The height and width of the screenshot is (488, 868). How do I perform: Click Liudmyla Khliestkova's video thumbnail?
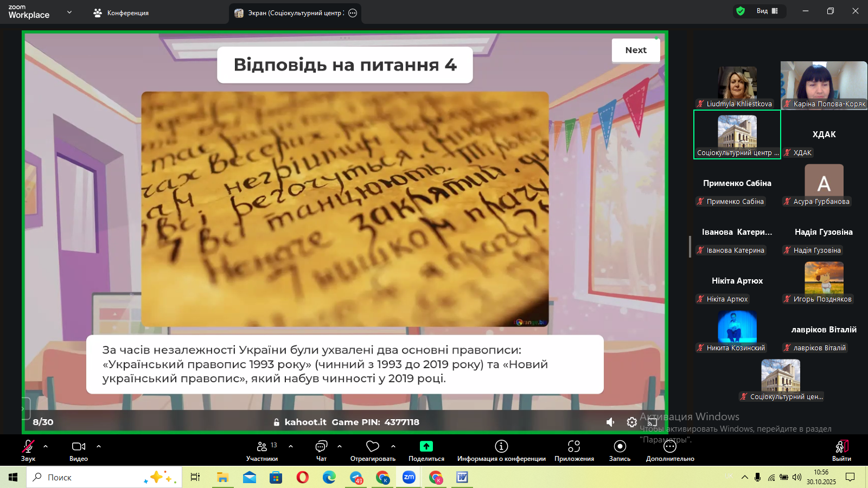(737, 83)
